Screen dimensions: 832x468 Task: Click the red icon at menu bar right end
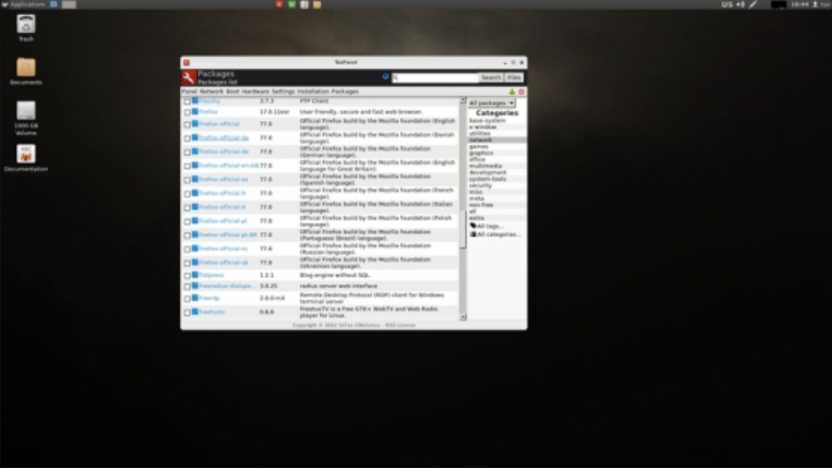522,92
